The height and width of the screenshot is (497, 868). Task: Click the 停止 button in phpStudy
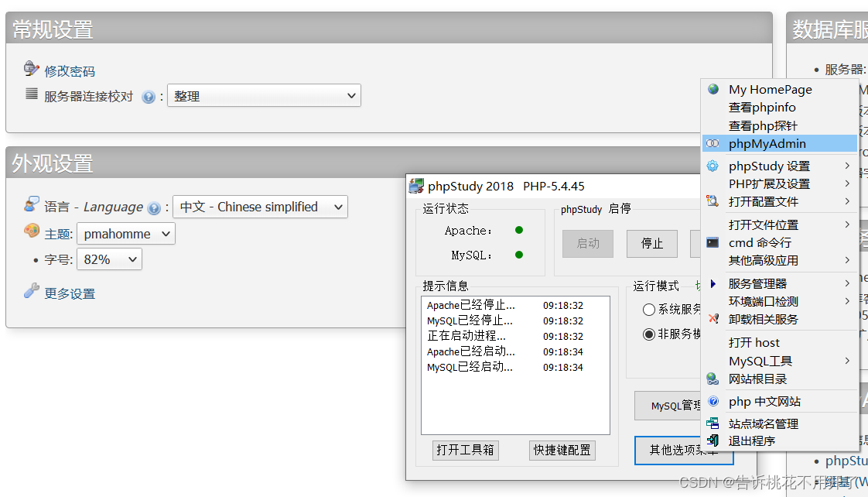pyautogui.click(x=651, y=243)
